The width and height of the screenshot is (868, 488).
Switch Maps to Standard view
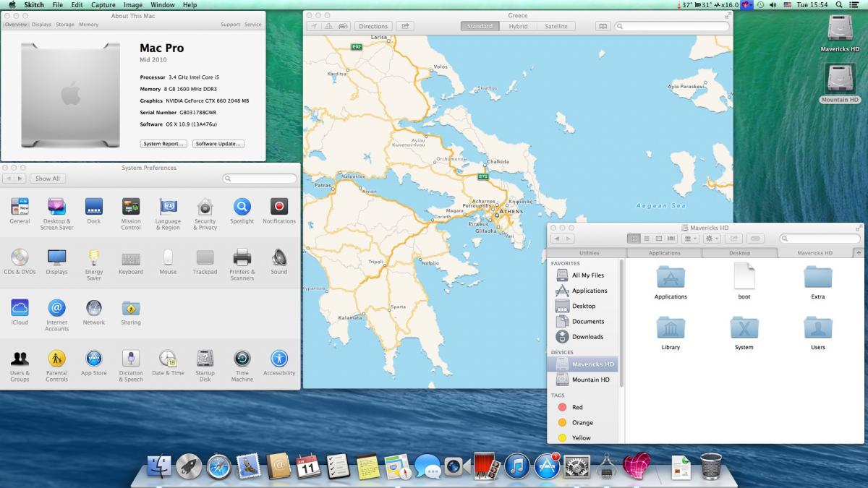[x=480, y=26]
